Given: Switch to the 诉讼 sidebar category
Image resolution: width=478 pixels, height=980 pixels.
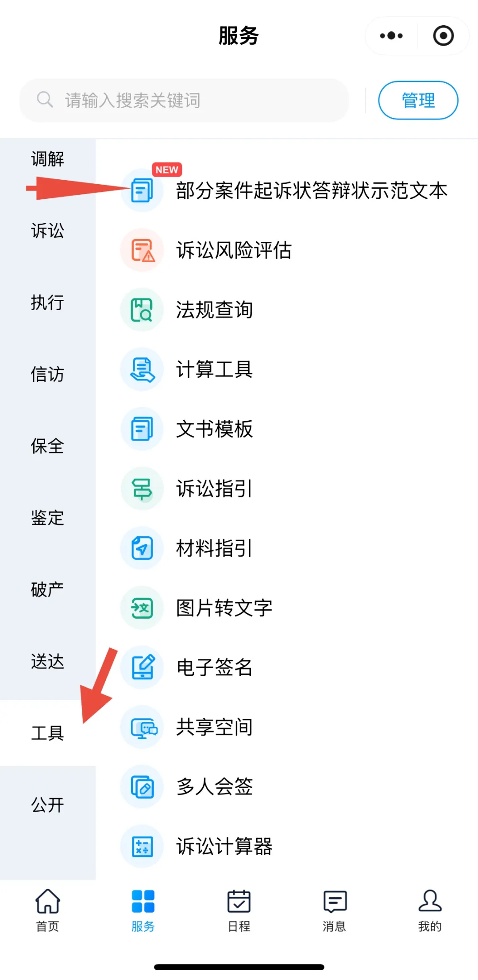Looking at the screenshot, I should click(x=47, y=231).
